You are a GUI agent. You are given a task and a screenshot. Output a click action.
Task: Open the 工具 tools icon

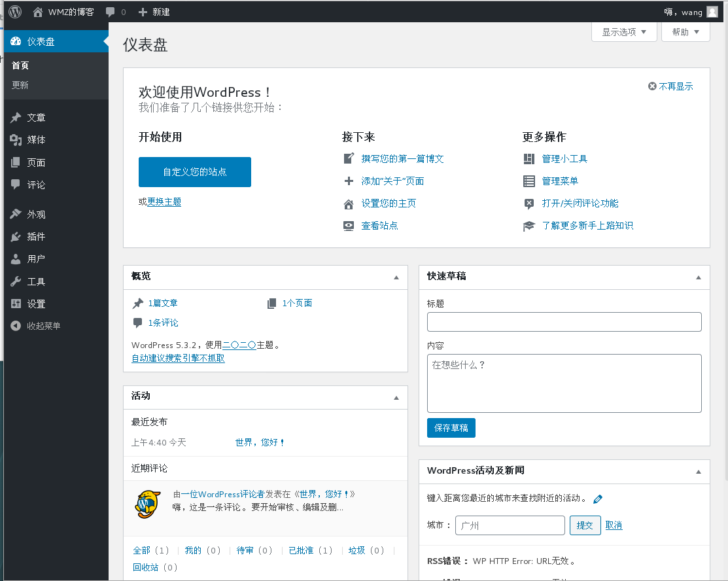(x=16, y=281)
